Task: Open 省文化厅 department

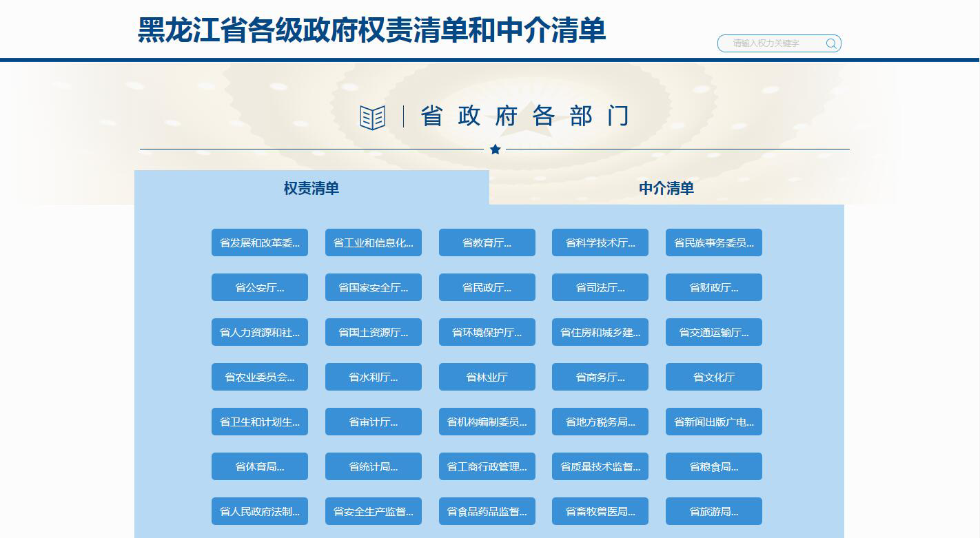Action: point(714,377)
